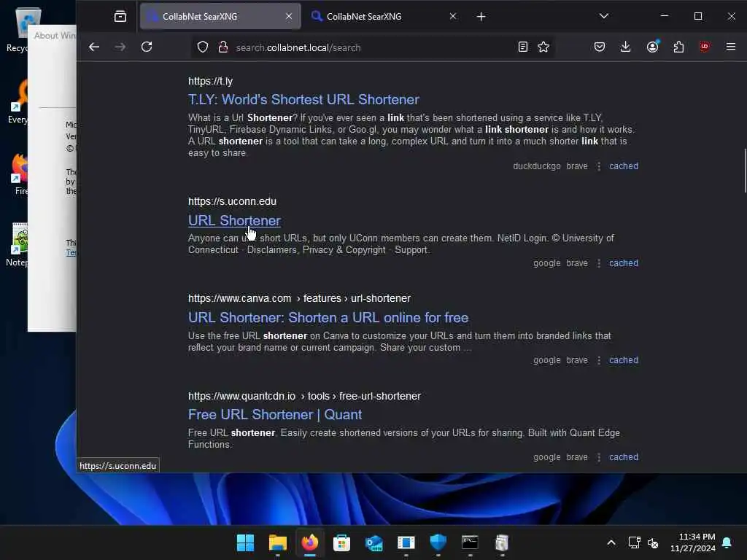Image resolution: width=747 pixels, height=560 pixels.
Task: Reload the current search page
Action: point(147,47)
